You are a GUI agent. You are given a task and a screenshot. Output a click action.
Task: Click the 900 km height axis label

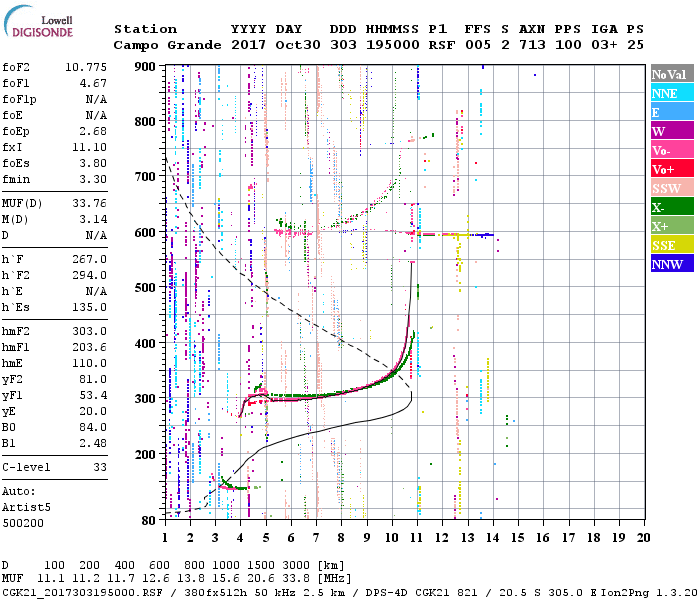click(x=146, y=66)
